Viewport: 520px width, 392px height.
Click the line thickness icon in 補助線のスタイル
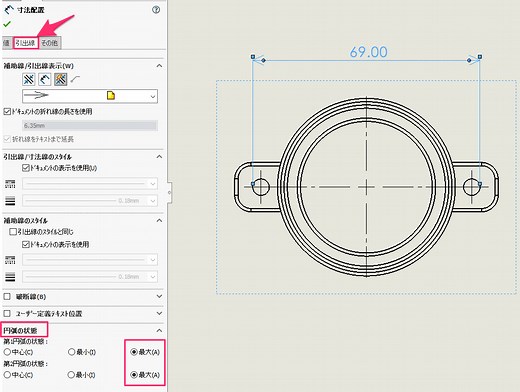click(x=10, y=277)
